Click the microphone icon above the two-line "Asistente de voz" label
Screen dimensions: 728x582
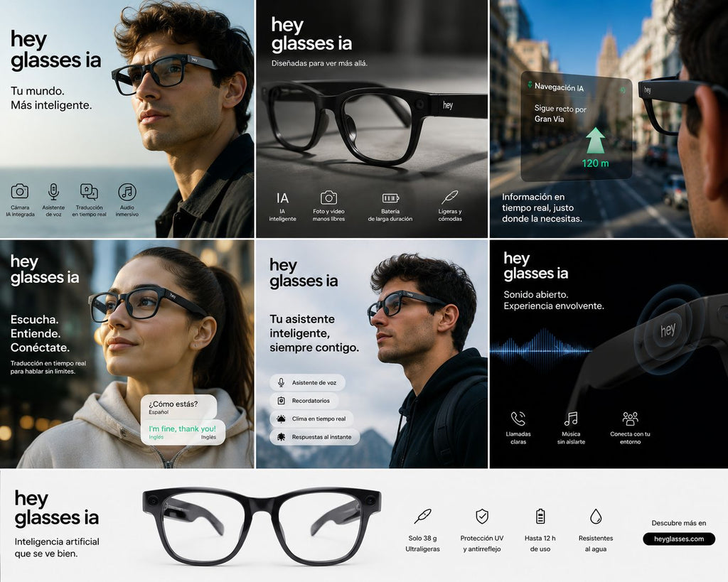53,191
